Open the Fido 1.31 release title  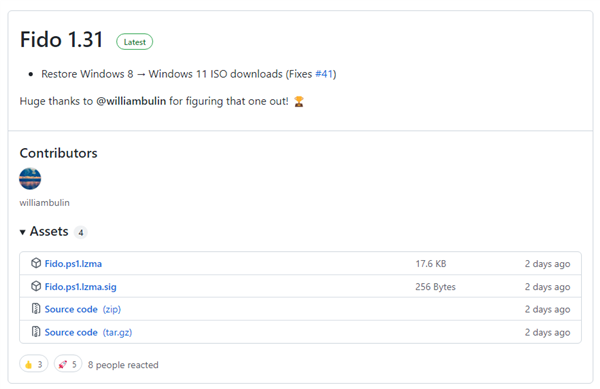[x=61, y=40]
